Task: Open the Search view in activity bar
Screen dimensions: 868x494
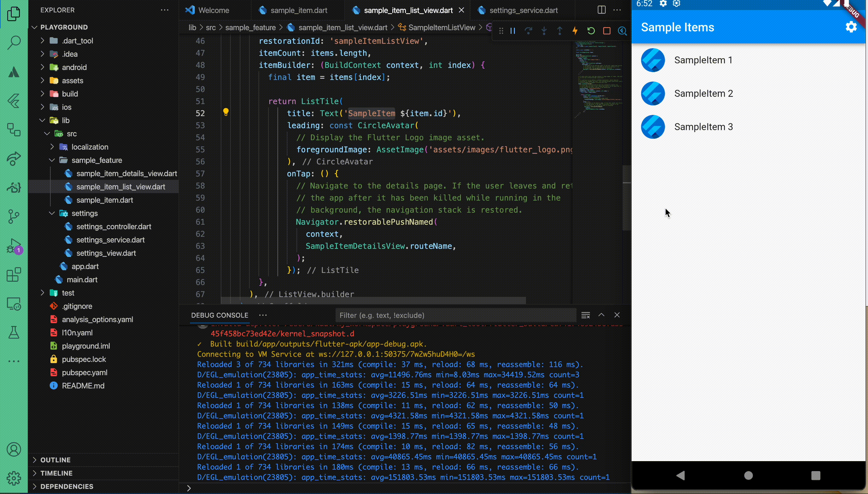Action: tap(14, 43)
